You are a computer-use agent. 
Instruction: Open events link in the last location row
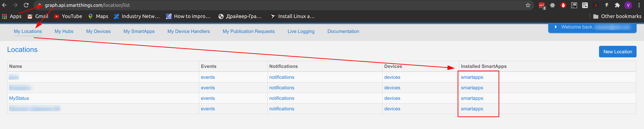208,109
